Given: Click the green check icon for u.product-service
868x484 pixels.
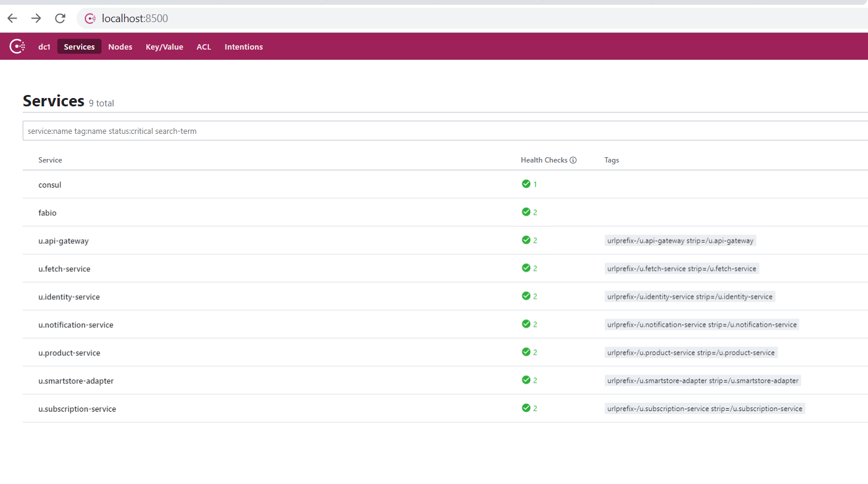Looking at the screenshot, I should pyautogui.click(x=526, y=352).
